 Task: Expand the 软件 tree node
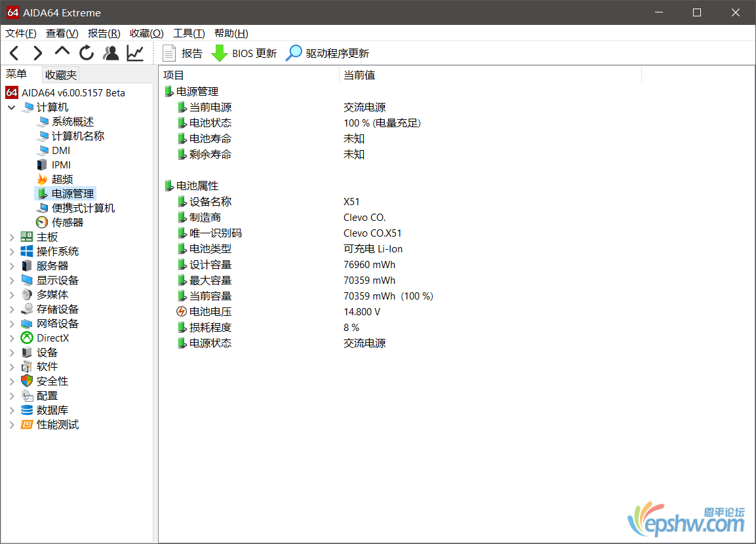tap(12, 367)
